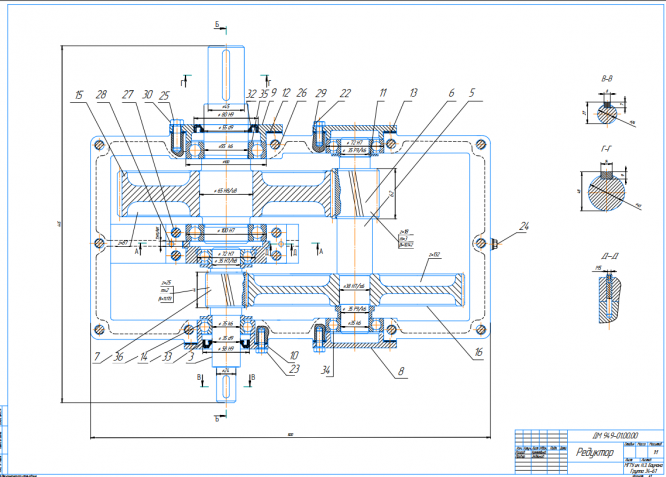Click part callout number 26
This screenshot has width=666, height=477.
[302, 93]
